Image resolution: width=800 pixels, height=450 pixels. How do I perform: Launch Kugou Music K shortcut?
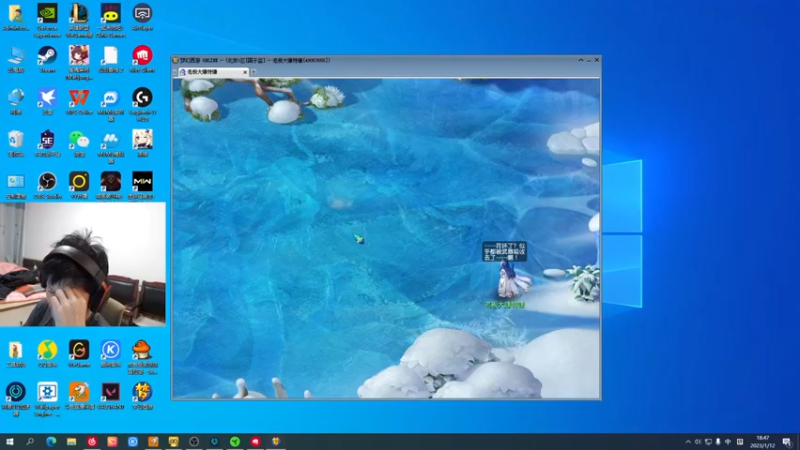[111, 351]
